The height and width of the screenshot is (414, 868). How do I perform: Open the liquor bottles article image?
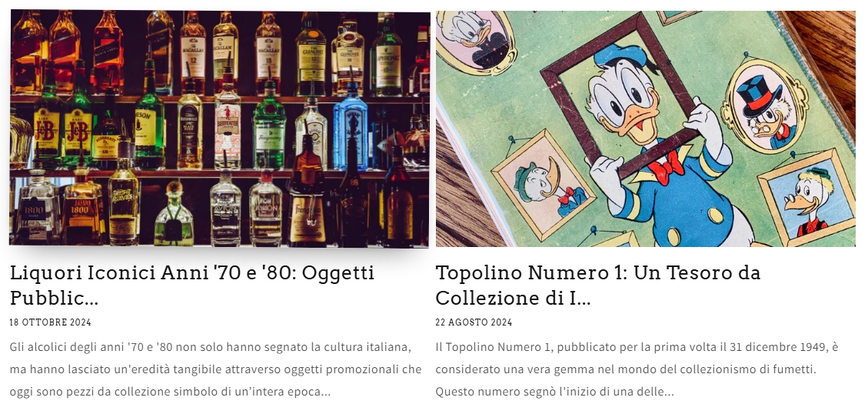tap(219, 128)
